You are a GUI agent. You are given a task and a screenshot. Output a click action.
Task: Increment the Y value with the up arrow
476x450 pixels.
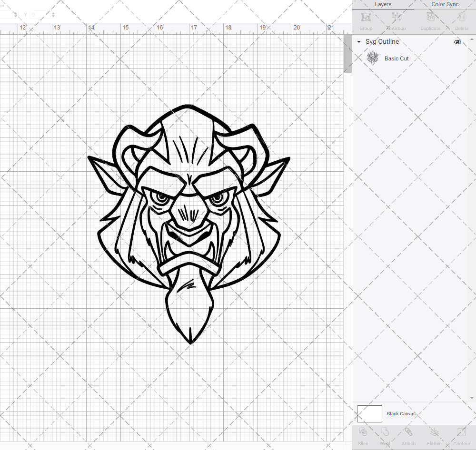point(53,12)
